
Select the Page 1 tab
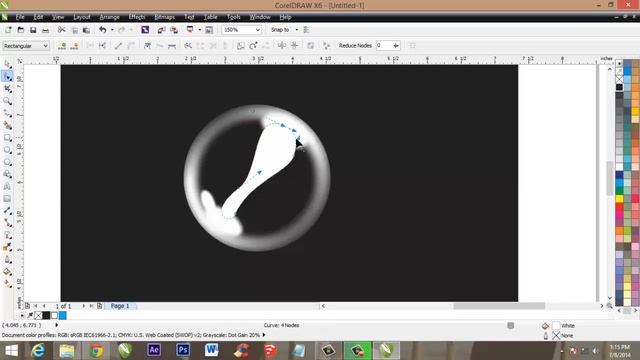point(120,306)
